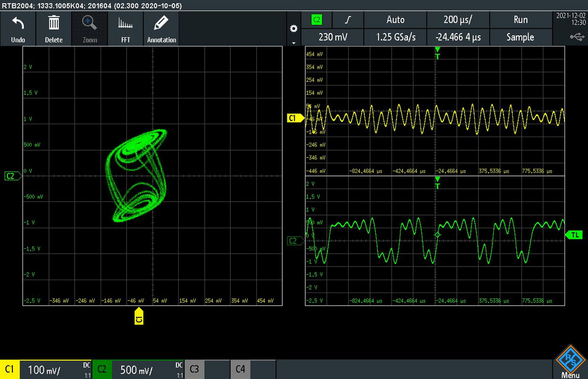588x379 pixels.
Task: Click the green Lissajous XY trace
Action: tap(137, 175)
